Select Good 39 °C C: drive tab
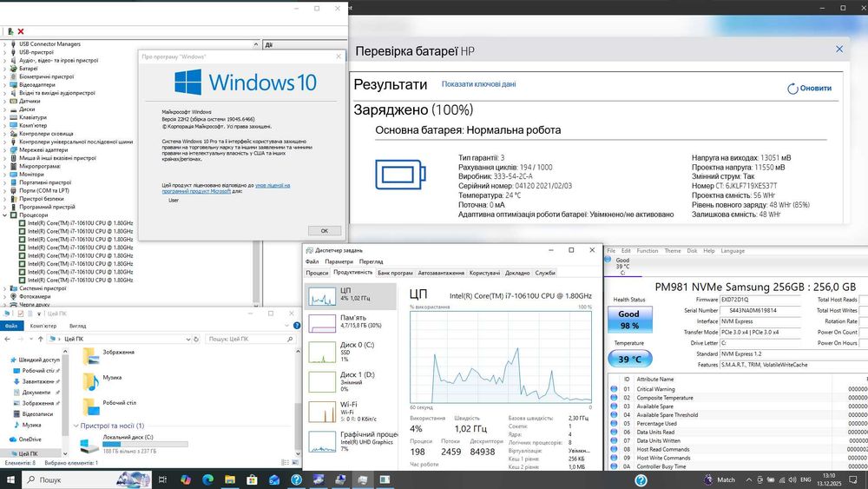This screenshot has height=489, width=868. point(622,266)
